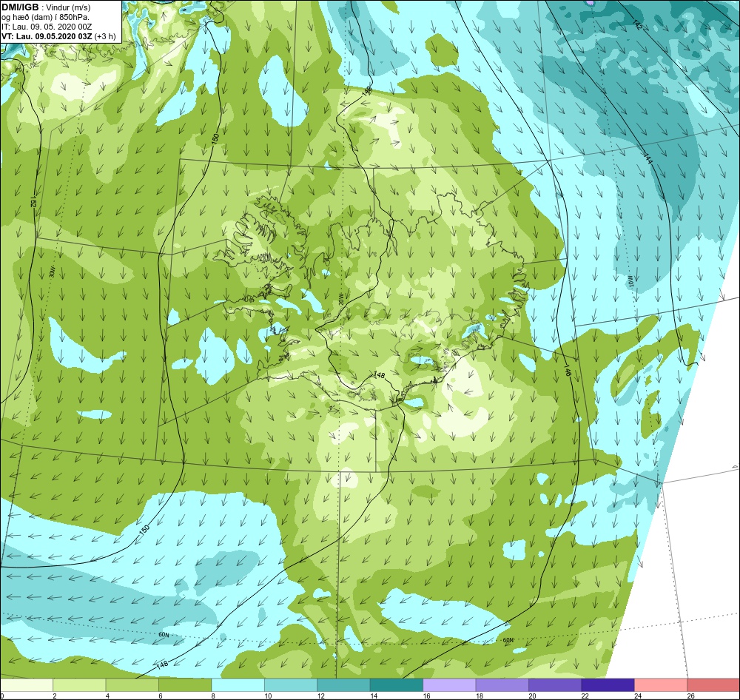Click the title text 'DMI/IGB : Vindur (m/s)'
The height and width of the screenshot is (700, 740).
click(46, 7)
